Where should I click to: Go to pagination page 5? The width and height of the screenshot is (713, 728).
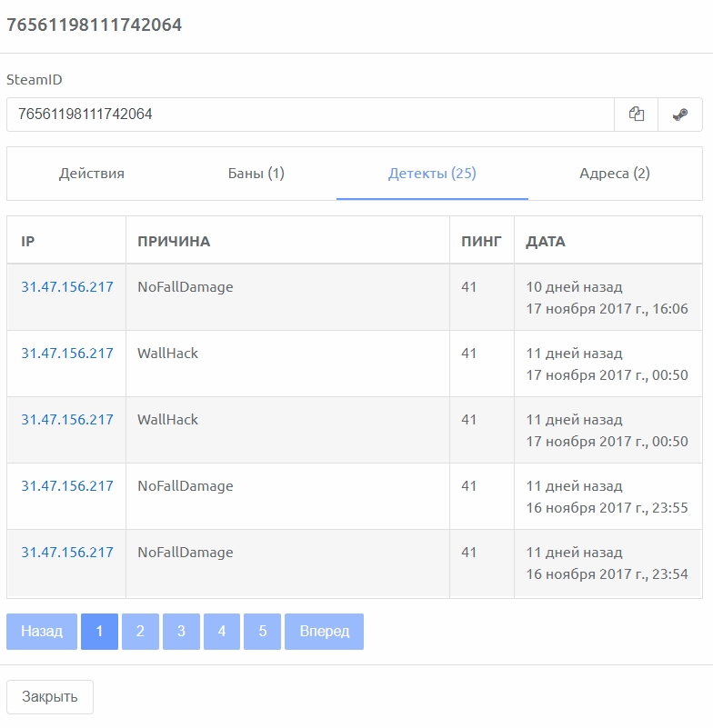(x=263, y=632)
